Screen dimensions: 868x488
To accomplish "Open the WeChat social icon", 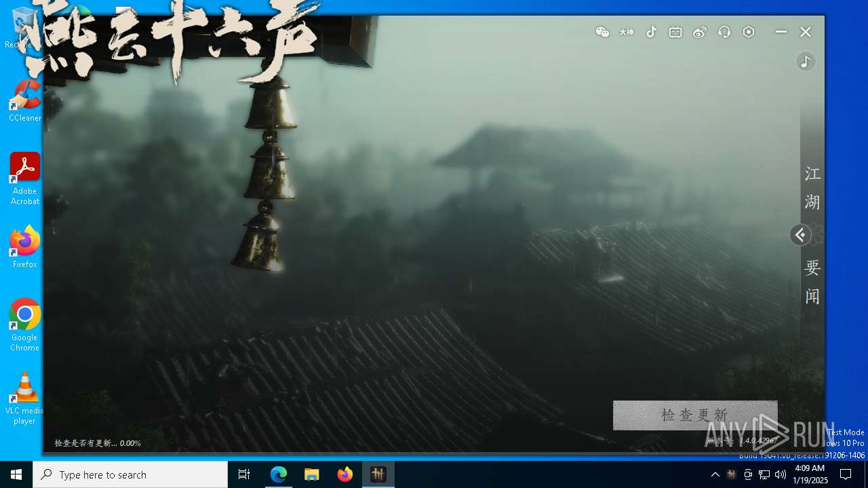I will pos(602,32).
